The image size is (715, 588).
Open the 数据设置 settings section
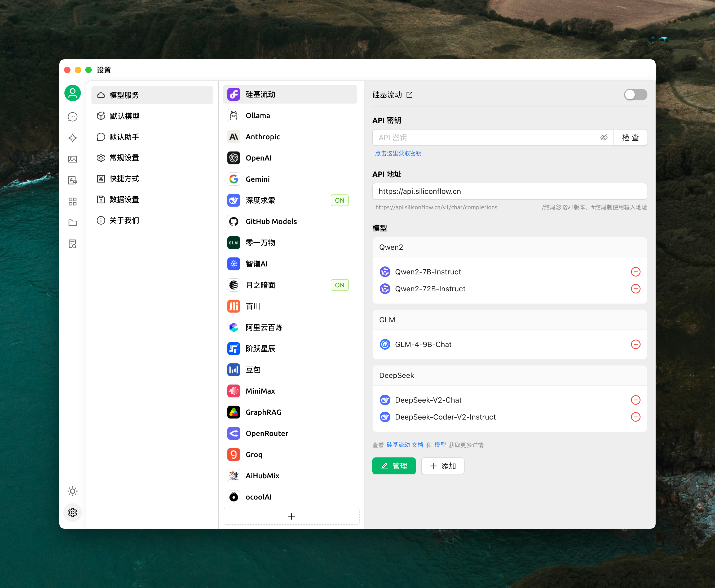152,199
